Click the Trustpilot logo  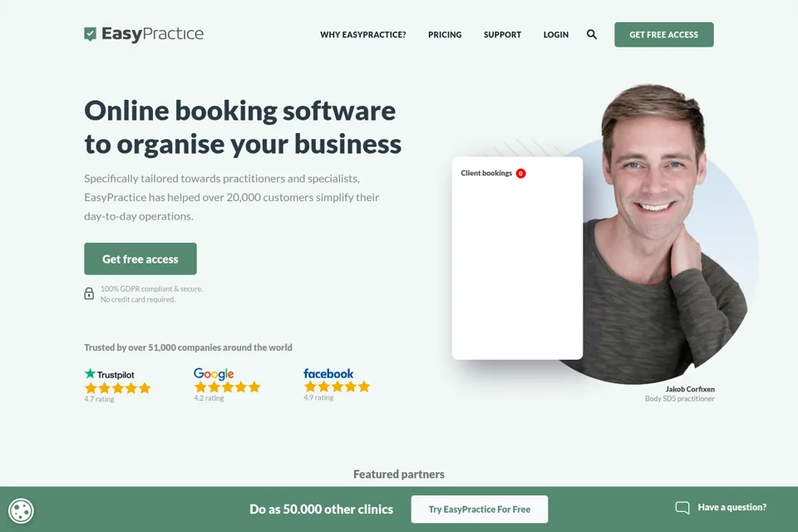click(110, 374)
